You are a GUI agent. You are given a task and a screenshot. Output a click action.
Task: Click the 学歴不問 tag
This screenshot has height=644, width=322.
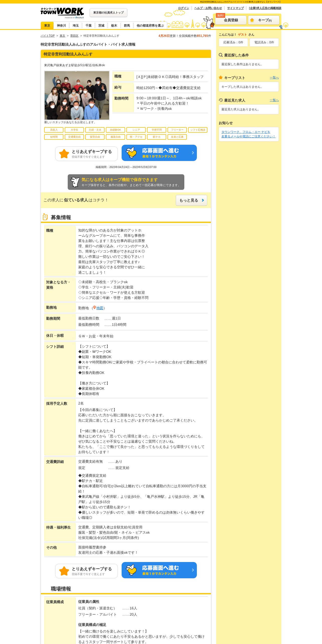tap(156, 130)
